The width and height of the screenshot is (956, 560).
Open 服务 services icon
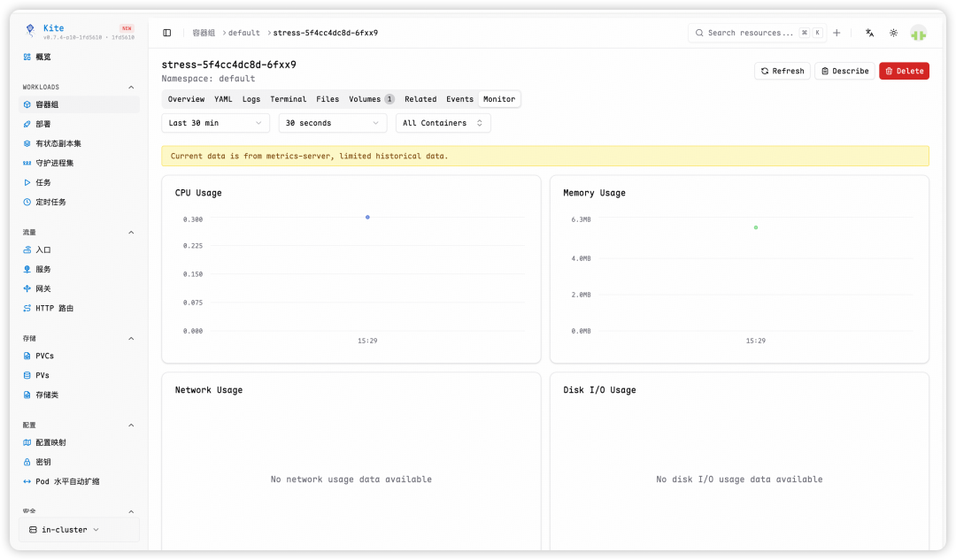[27, 269]
